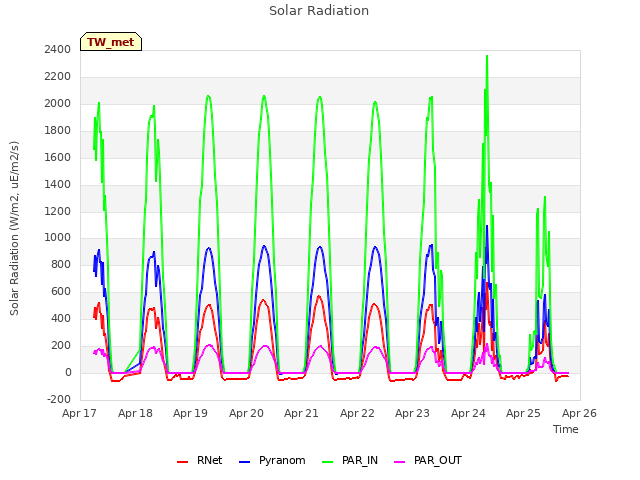The image size is (640, 480).
Task: Click the Apr 26 x-axis tick label
Action: click(579, 413)
